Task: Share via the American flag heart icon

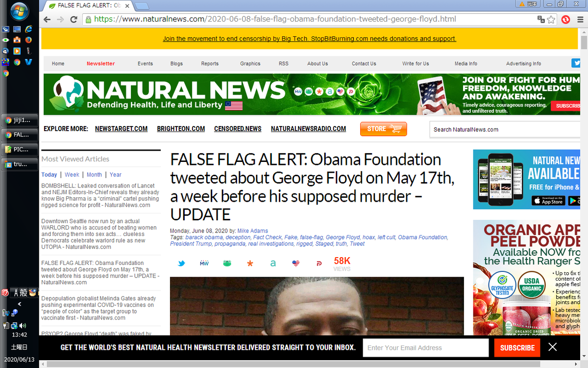Action: 295,263
